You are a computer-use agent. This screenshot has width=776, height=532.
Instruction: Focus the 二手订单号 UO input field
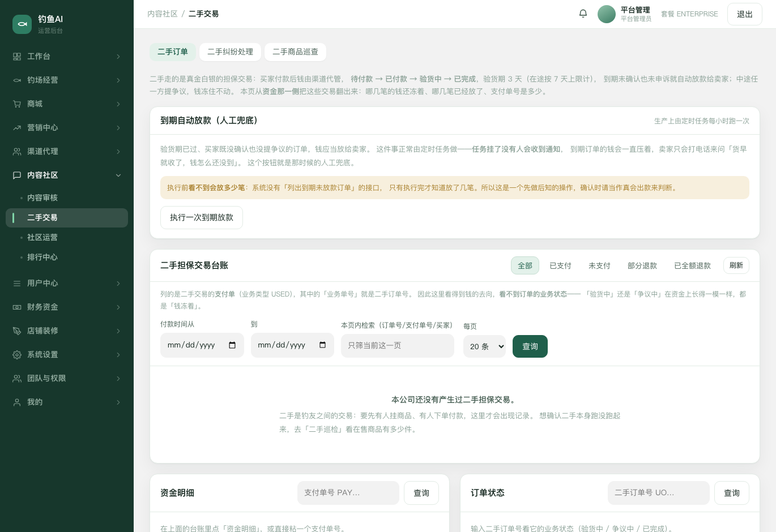[659, 493]
